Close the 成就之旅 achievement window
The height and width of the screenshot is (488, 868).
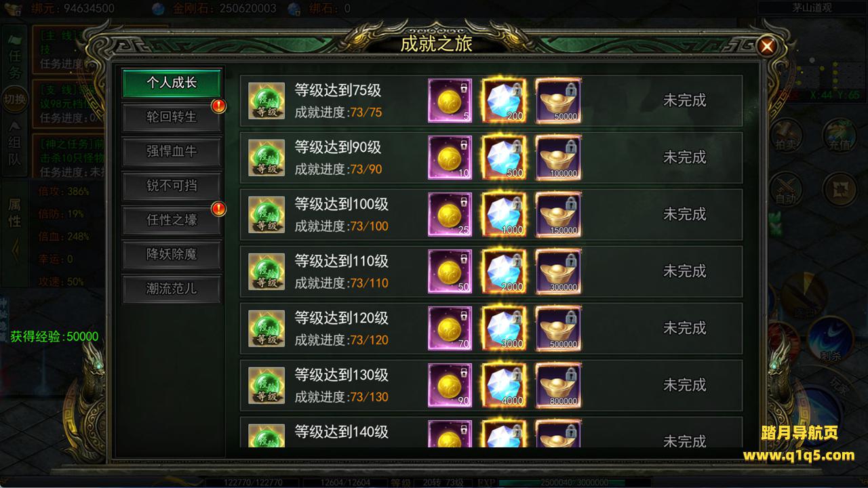(767, 46)
